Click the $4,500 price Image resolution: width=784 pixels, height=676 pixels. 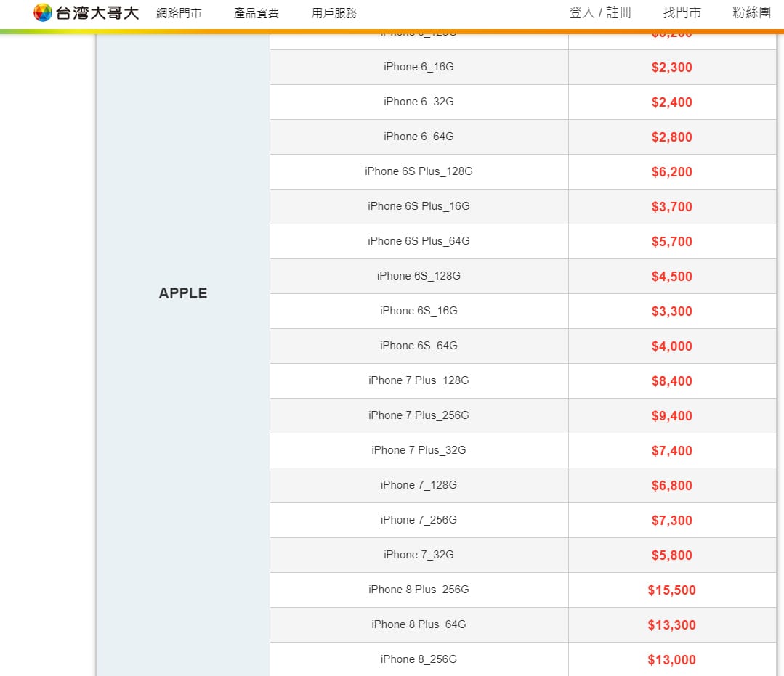point(671,277)
